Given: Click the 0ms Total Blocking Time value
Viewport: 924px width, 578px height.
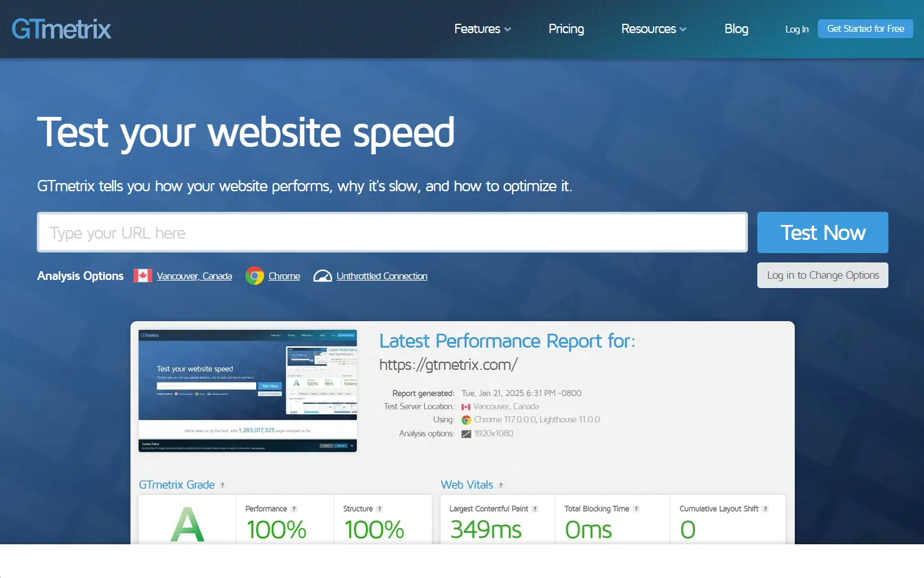Looking at the screenshot, I should 588,530.
